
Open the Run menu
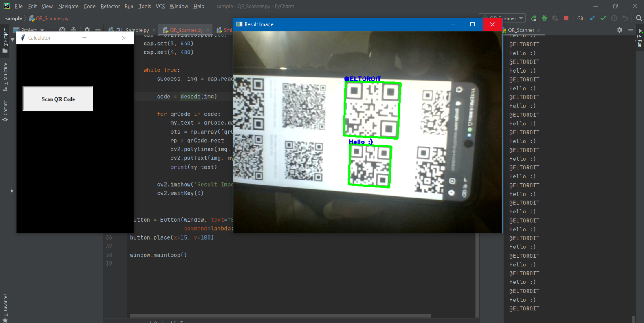pyautogui.click(x=129, y=7)
